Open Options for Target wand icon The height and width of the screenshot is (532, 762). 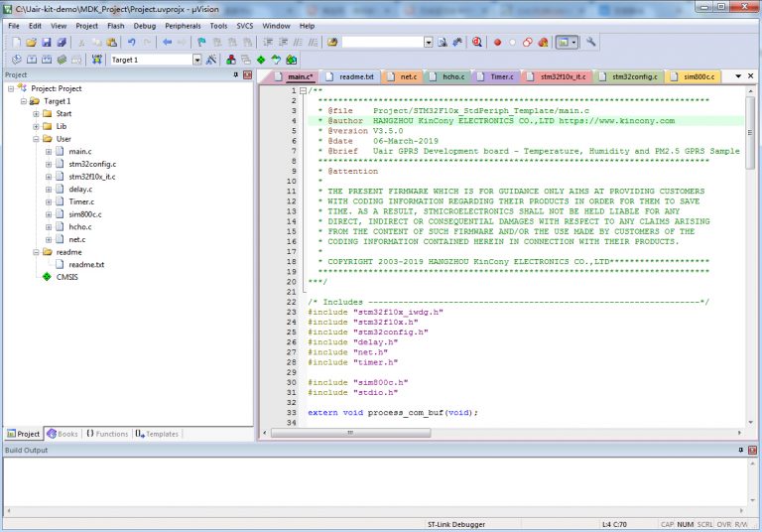coord(212,60)
